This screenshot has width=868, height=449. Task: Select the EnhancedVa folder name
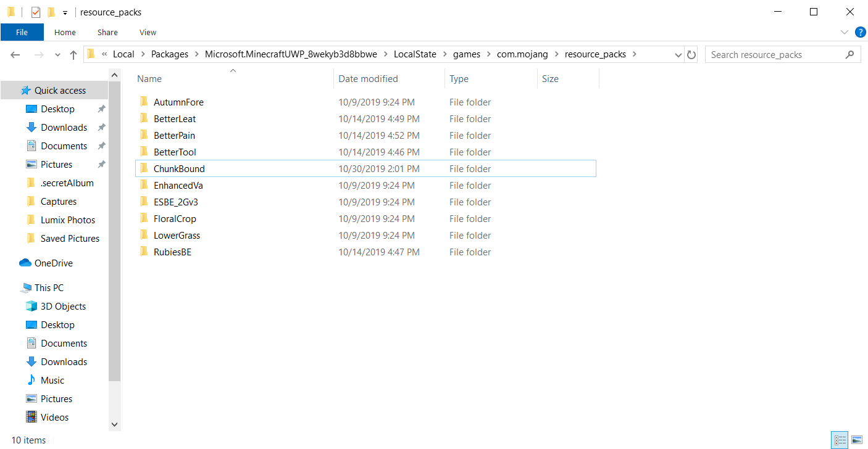(178, 185)
